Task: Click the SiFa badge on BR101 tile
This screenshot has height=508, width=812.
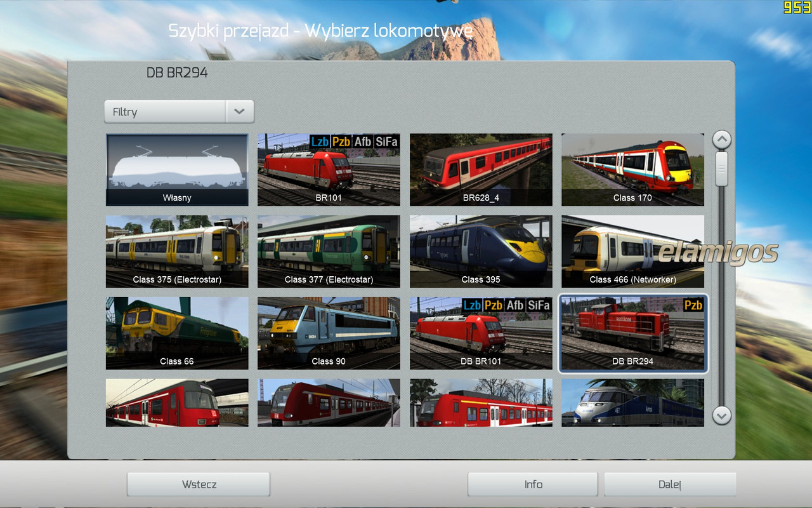Action: (386, 142)
